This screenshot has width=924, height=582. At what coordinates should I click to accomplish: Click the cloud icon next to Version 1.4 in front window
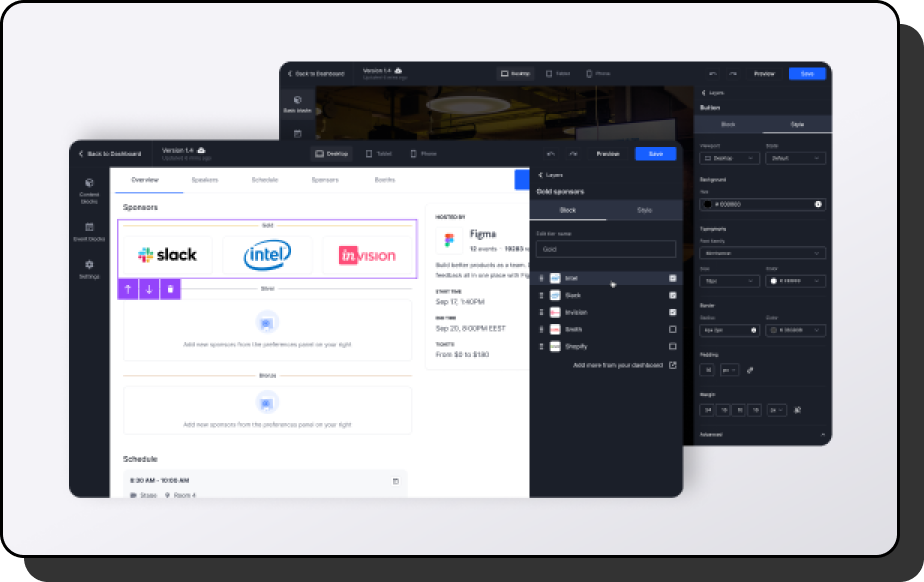point(201,150)
